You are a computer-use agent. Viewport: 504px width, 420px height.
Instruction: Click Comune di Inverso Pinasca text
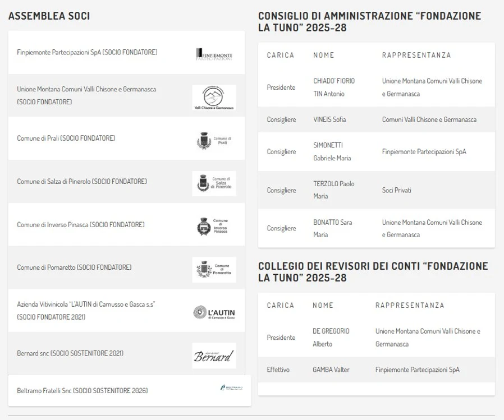81,225
